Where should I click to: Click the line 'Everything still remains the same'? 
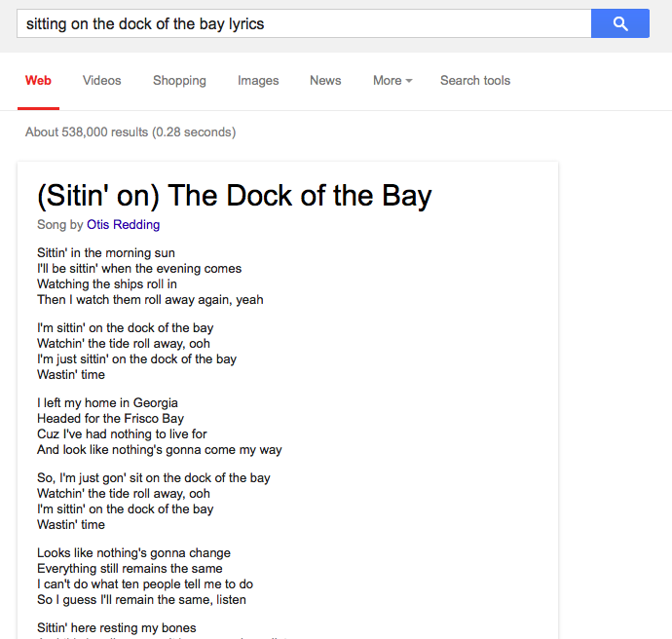point(130,569)
